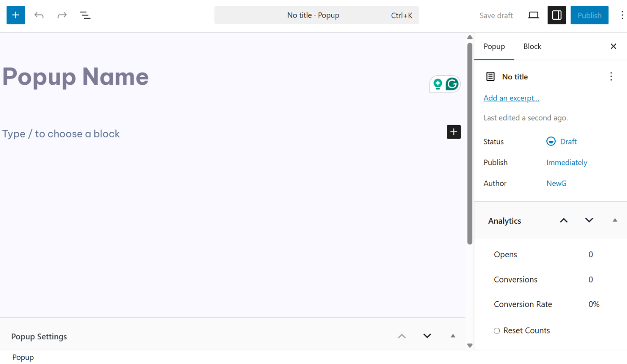Click the black add block plus icon
Screen dimensions: 627x364
pos(454,132)
